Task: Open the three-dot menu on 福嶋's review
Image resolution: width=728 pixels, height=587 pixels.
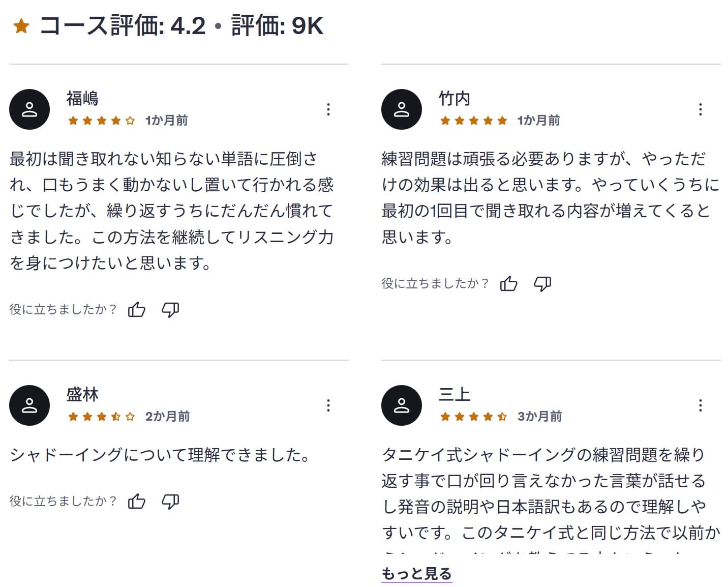Action: click(x=329, y=109)
